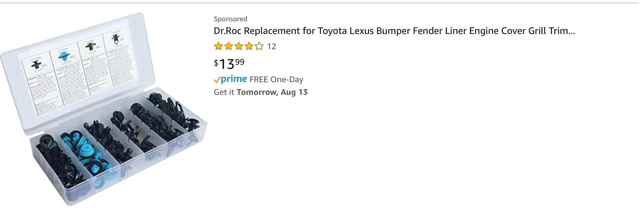This screenshot has width=644, height=210.
Task: Select the $13.99 price
Action: pos(229,63)
